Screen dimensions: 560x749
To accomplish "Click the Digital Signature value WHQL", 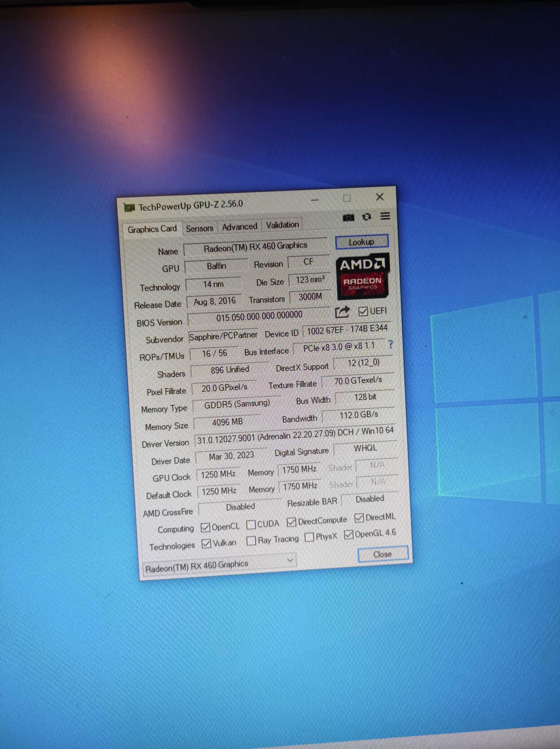I will 365,448.
